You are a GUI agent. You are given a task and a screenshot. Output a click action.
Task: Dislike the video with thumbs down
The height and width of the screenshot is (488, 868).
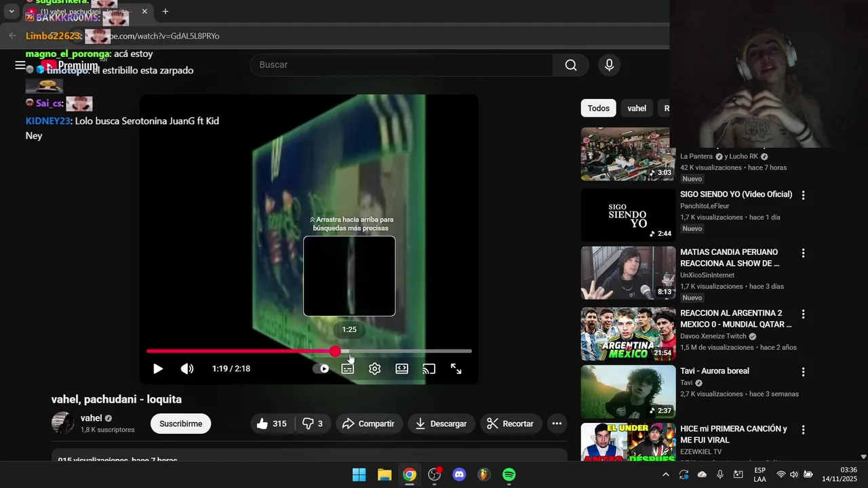[312, 424]
